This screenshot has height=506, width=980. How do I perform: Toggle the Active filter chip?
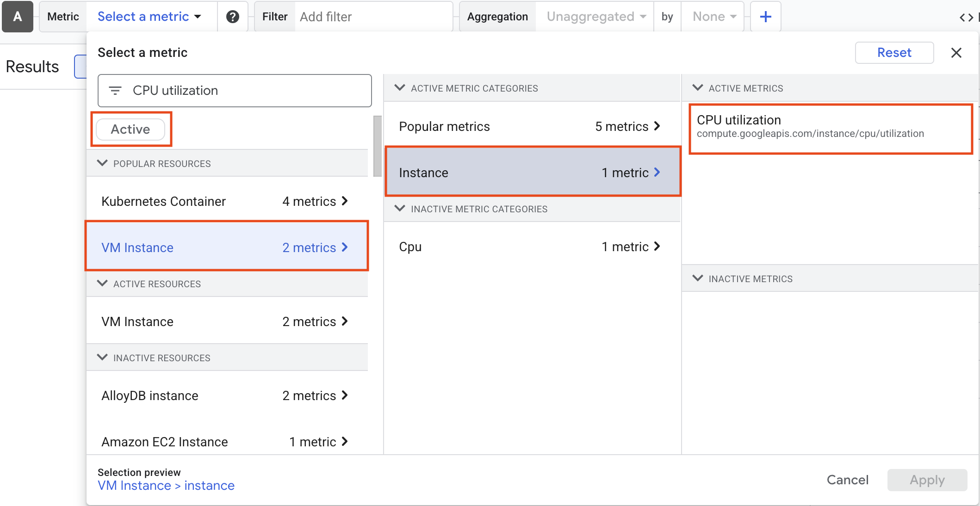pyautogui.click(x=130, y=130)
